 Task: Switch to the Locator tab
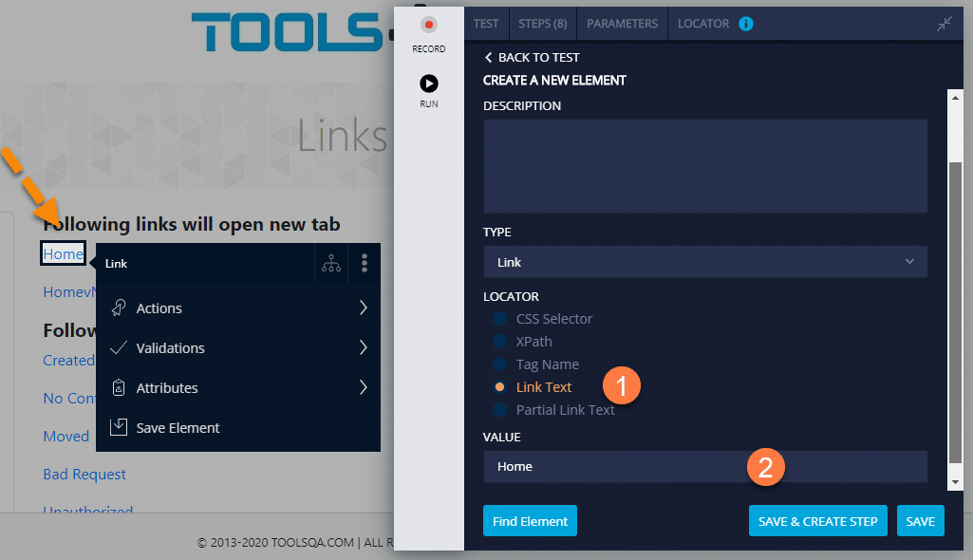tap(703, 24)
